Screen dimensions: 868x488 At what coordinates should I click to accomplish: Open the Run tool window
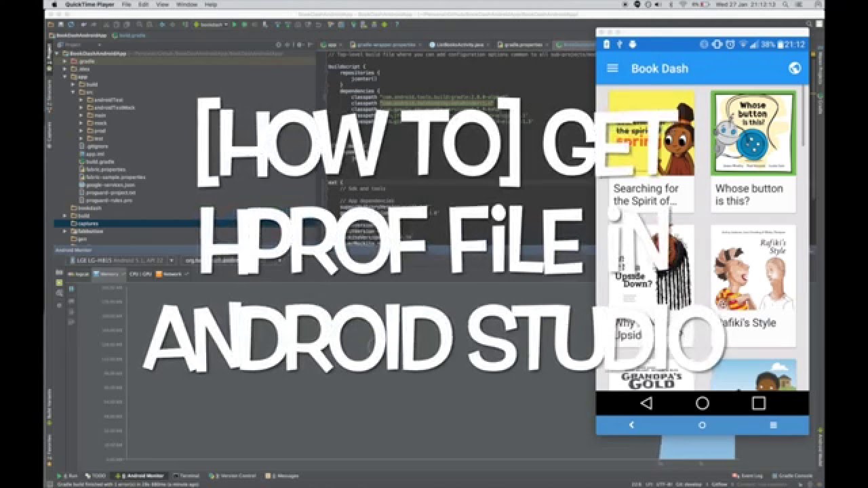[x=68, y=476]
